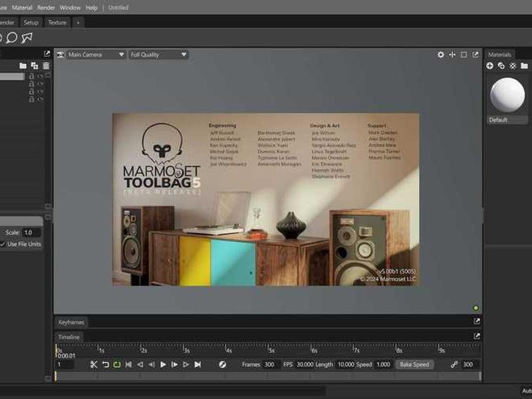Toggle lock on the second scene row
The image size is (532, 399).
point(31,84)
